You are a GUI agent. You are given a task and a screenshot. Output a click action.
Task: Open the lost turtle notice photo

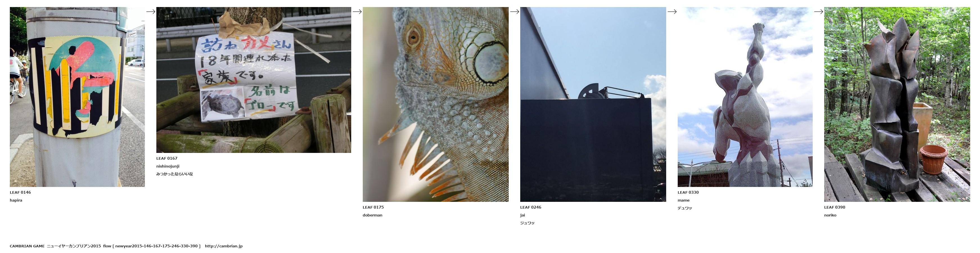pos(254,80)
